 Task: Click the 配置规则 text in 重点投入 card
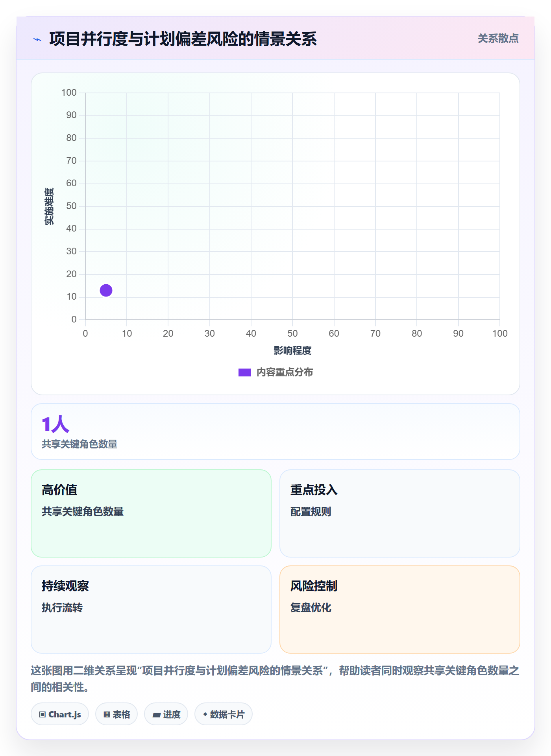[x=311, y=511]
